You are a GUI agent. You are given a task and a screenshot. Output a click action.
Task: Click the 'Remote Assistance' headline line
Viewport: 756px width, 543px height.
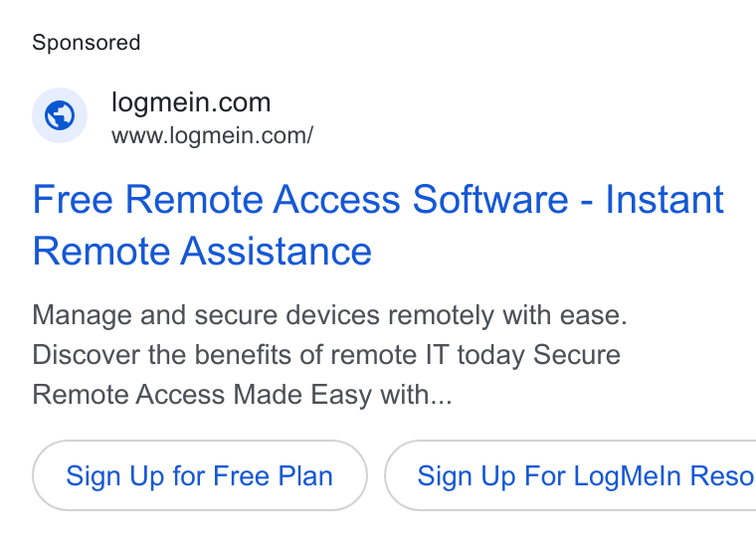coord(202,252)
